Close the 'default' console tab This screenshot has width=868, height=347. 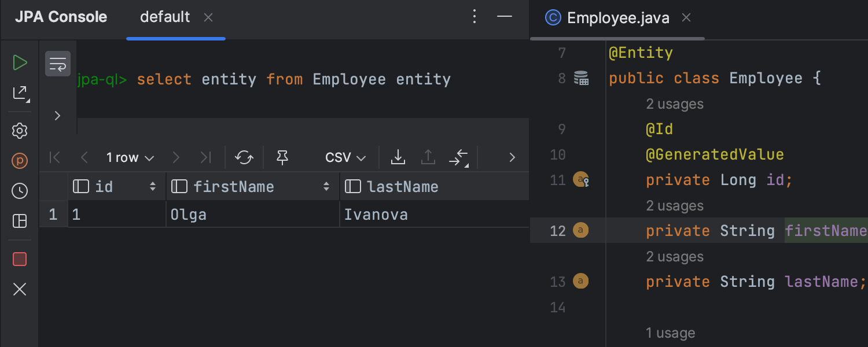(208, 18)
